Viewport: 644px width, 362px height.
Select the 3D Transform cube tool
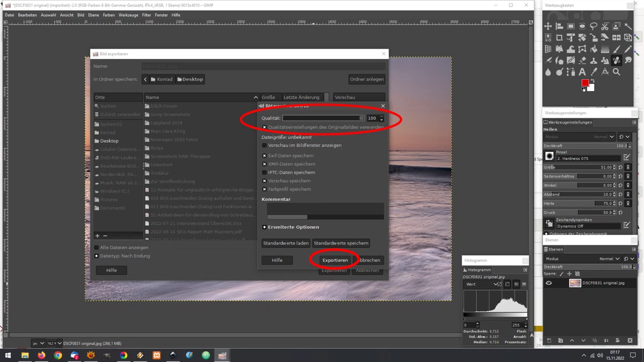pyautogui.click(x=628, y=38)
